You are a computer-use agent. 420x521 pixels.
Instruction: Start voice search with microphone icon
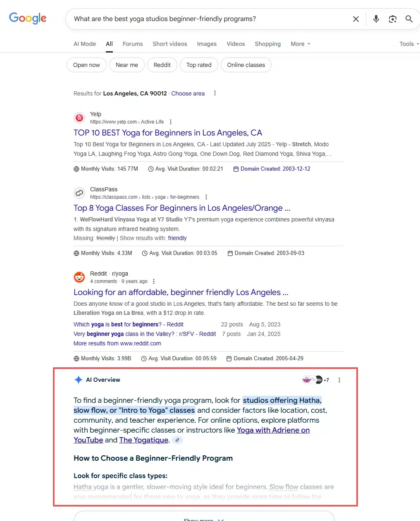pyautogui.click(x=376, y=19)
